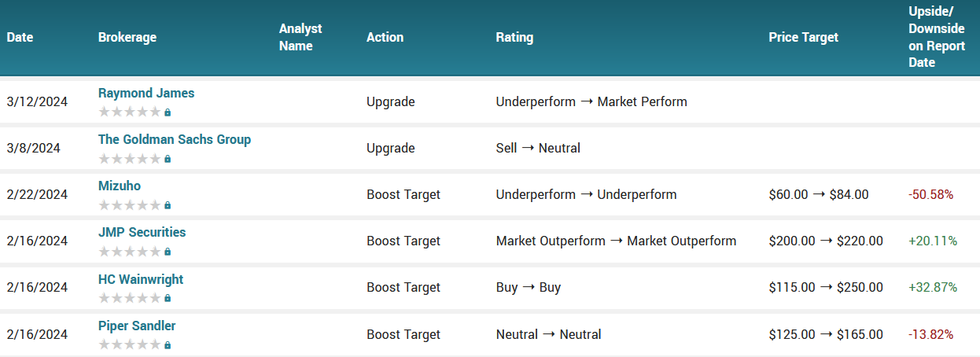Open The Goldman Sachs Group link
Image resolution: width=980 pixels, height=357 pixels.
point(175,139)
